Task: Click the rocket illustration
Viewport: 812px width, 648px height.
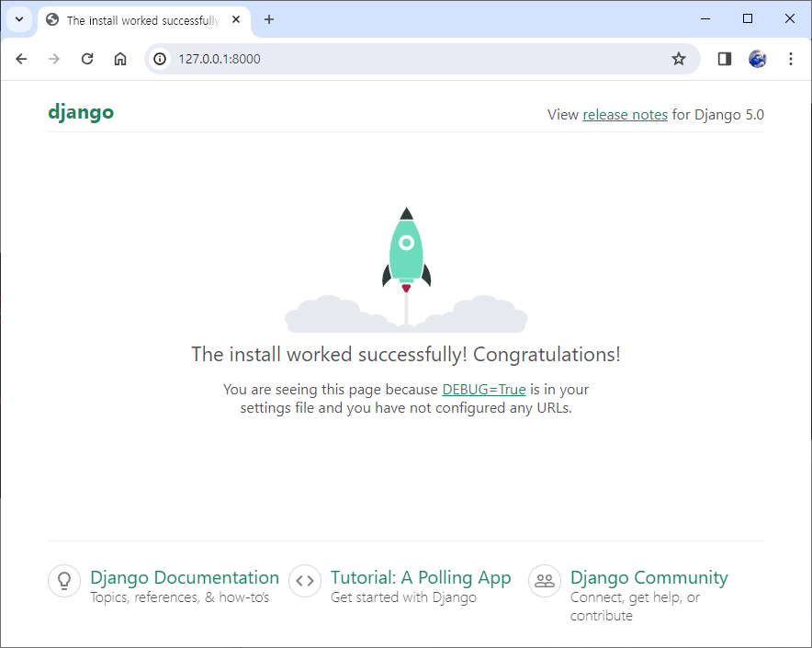Action: coord(407,269)
